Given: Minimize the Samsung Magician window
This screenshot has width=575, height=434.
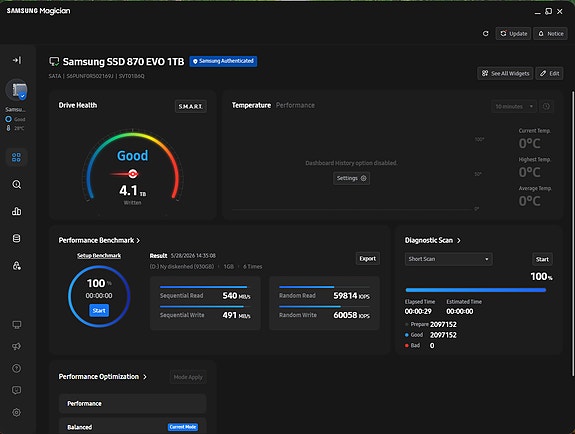Looking at the screenshot, I should [538, 12].
